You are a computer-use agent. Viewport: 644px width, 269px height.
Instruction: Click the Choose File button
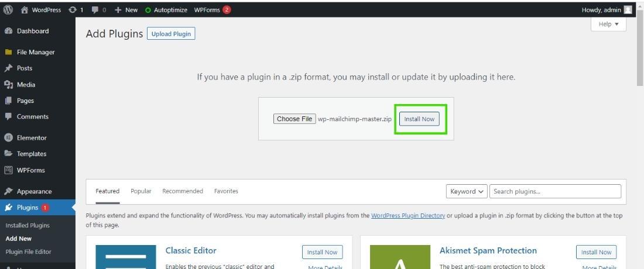coord(294,119)
